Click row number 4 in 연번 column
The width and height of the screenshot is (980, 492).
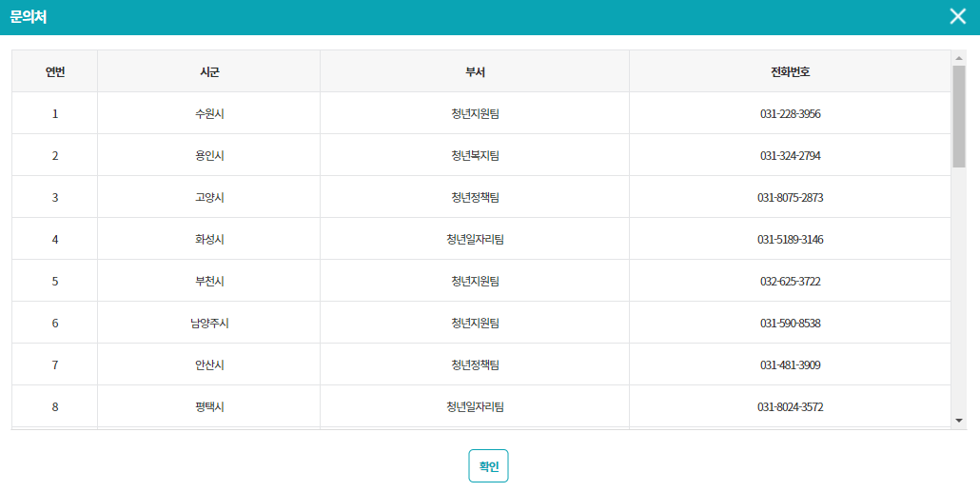pos(55,240)
